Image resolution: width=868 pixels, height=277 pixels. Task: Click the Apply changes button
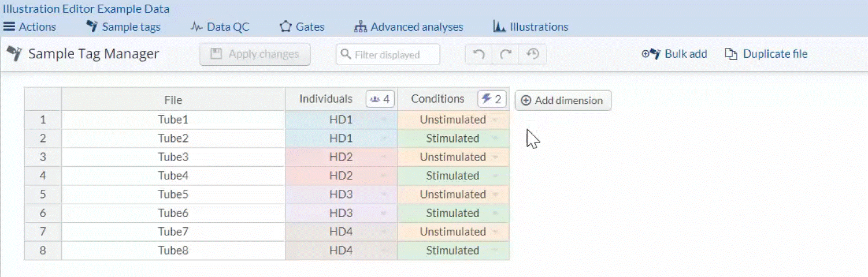point(255,54)
